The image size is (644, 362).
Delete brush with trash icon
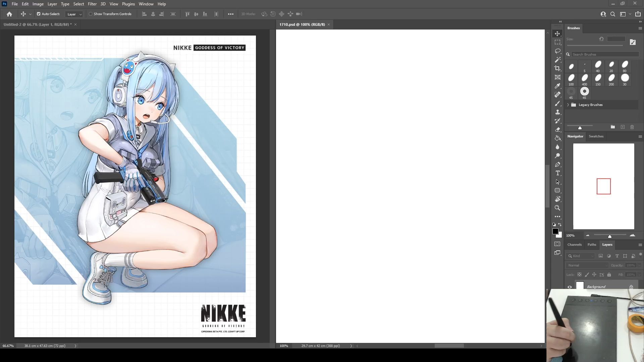pos(632,127)
